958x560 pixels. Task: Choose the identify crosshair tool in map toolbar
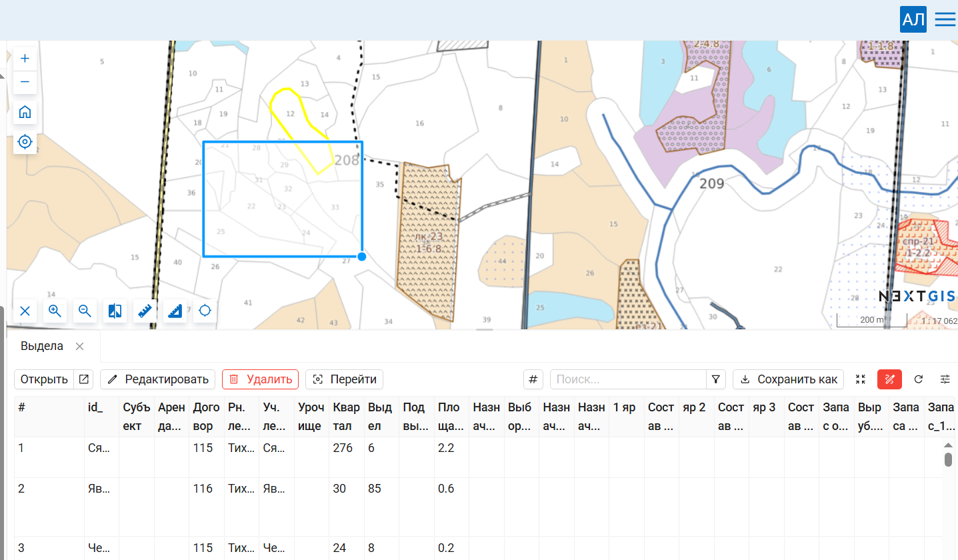[205, 311]
